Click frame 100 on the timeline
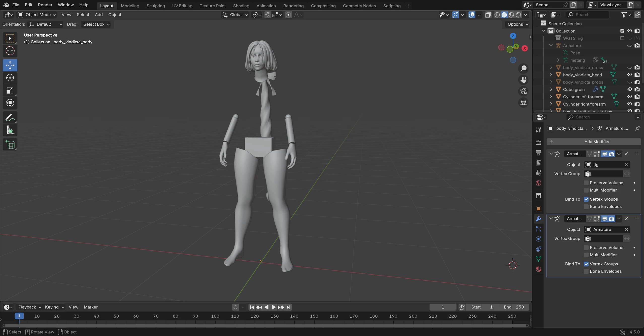Screen dimensions: 644x336 [x=215, y=316]
